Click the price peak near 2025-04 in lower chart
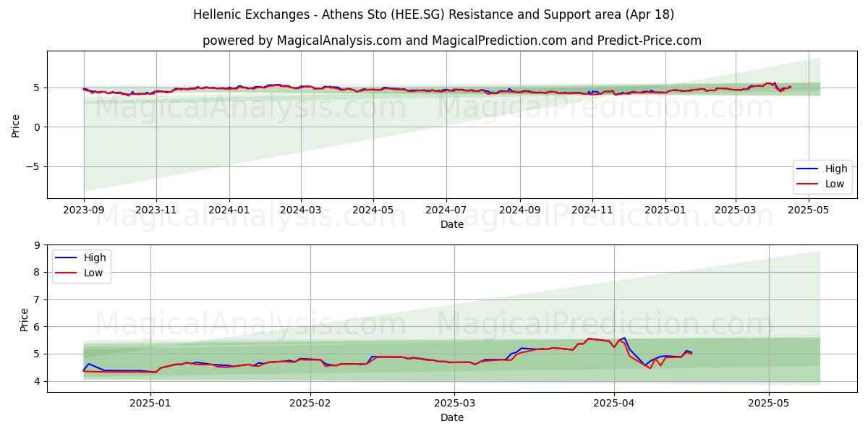 coord(625,338)
